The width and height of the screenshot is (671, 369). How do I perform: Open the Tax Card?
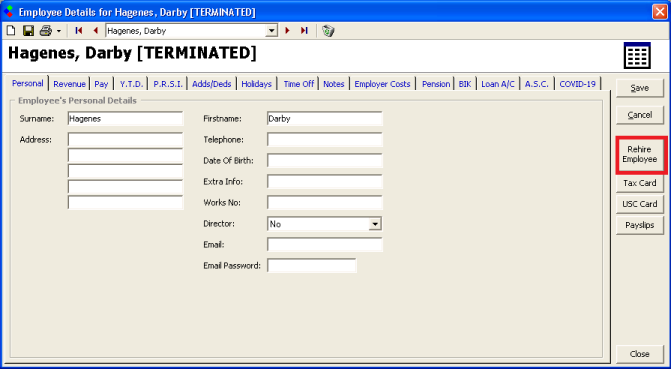(x=640, y=183)
